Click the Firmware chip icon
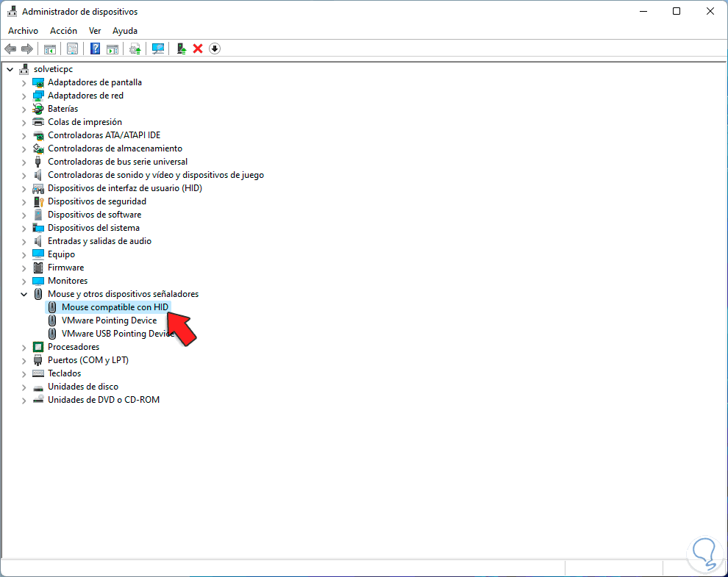 [38, 268]
